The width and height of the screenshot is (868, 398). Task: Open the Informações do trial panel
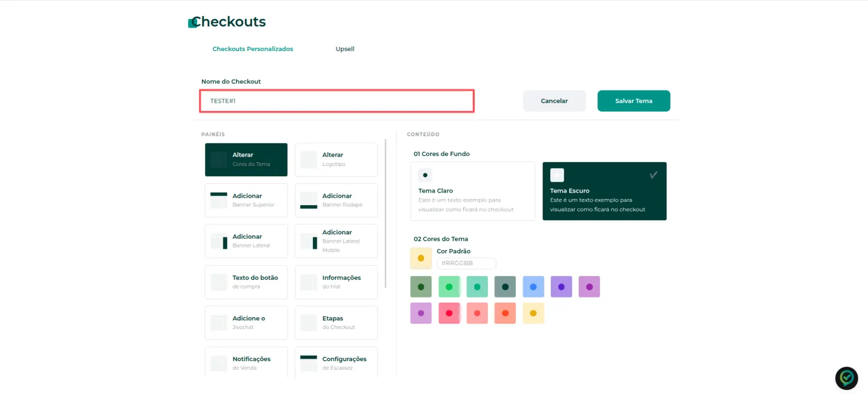(x=336, y=282)
